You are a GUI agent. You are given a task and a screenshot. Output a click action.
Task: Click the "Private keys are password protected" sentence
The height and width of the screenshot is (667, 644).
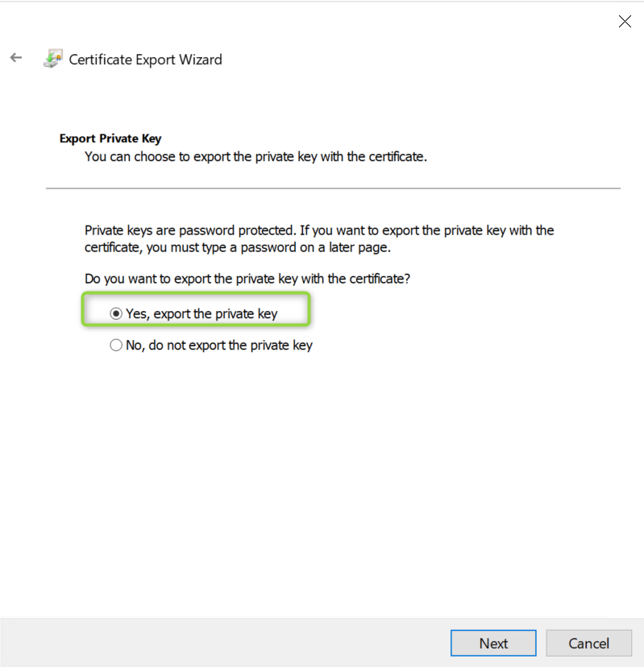tap(319, 230)
